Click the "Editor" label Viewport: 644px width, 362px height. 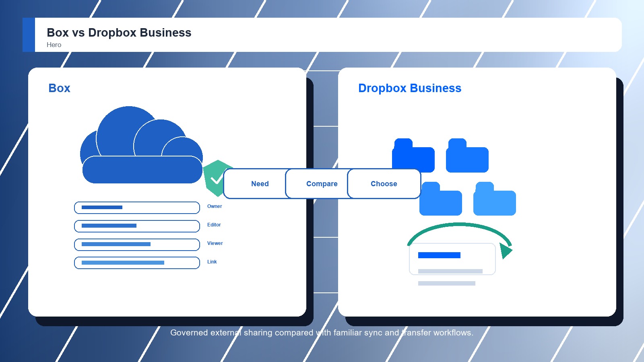pos(214,225)
